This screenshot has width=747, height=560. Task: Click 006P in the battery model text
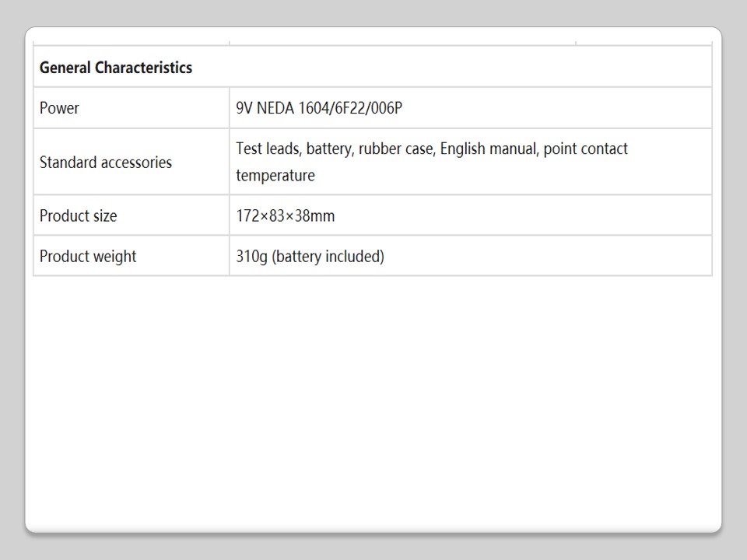(385, 108)
